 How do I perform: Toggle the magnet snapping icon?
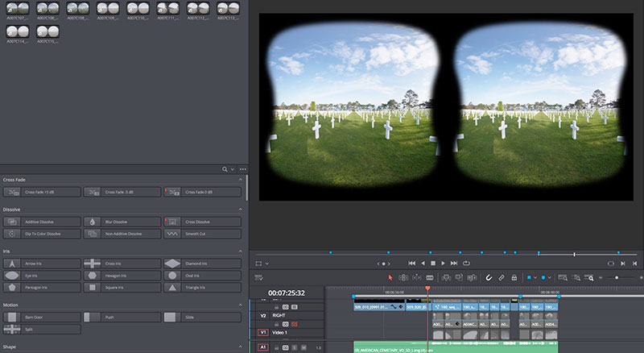488,278
